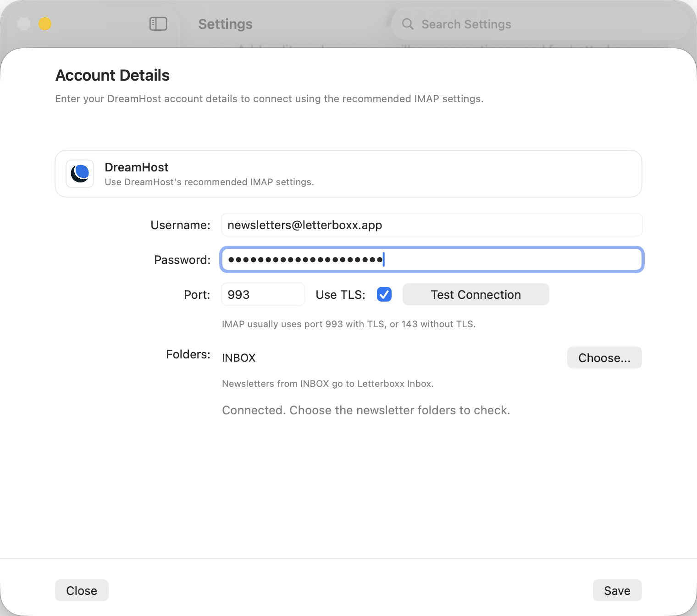Save the account details

(617, 590)
